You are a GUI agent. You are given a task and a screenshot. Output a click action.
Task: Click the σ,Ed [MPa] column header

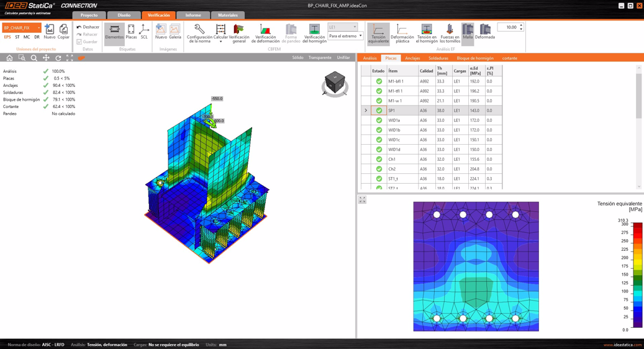click(476, 71)
